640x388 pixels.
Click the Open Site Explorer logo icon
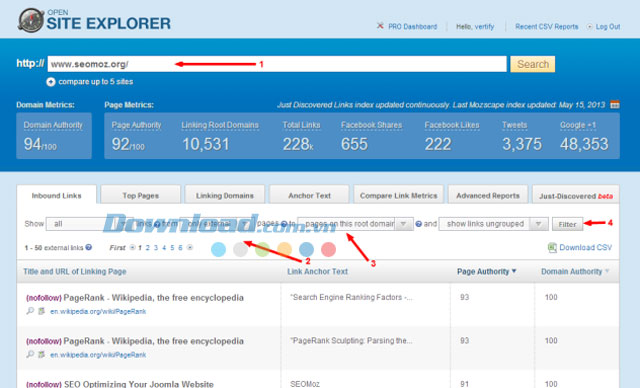click(x=30, y=20)
